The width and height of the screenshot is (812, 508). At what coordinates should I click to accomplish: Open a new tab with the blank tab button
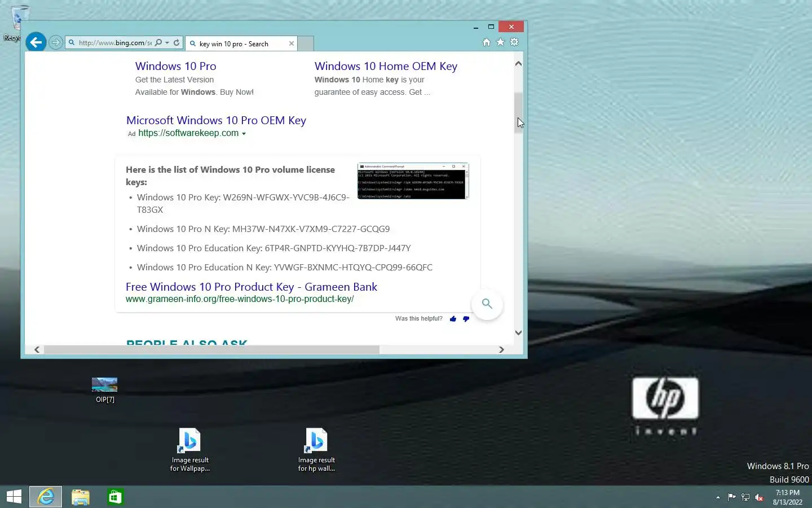coord(305,43)
